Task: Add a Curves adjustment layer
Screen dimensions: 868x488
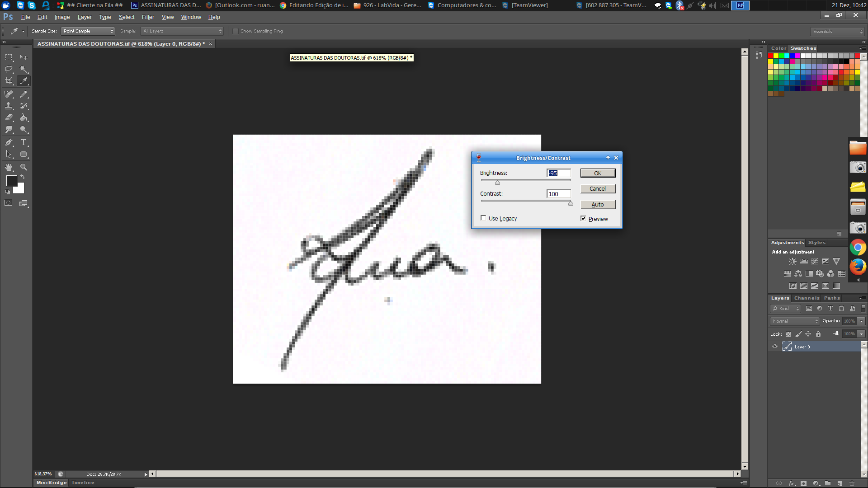Action: 814,262
